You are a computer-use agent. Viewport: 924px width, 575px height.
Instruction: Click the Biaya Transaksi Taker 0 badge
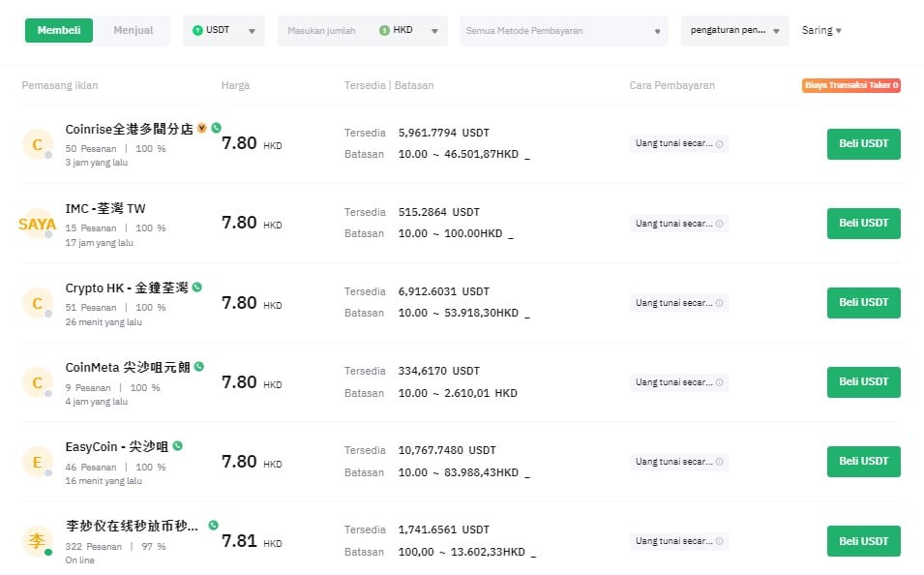(850, 85)
